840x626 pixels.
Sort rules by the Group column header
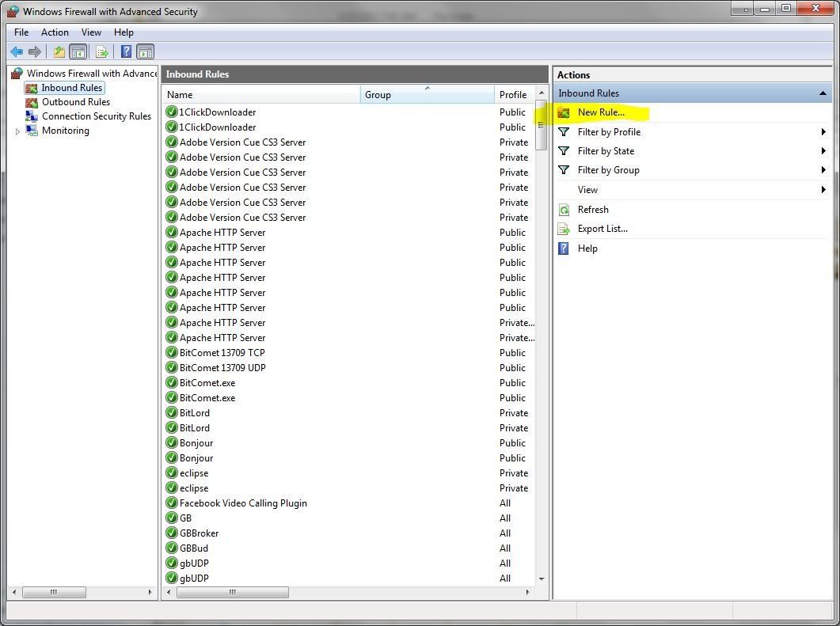click(427, 95)
